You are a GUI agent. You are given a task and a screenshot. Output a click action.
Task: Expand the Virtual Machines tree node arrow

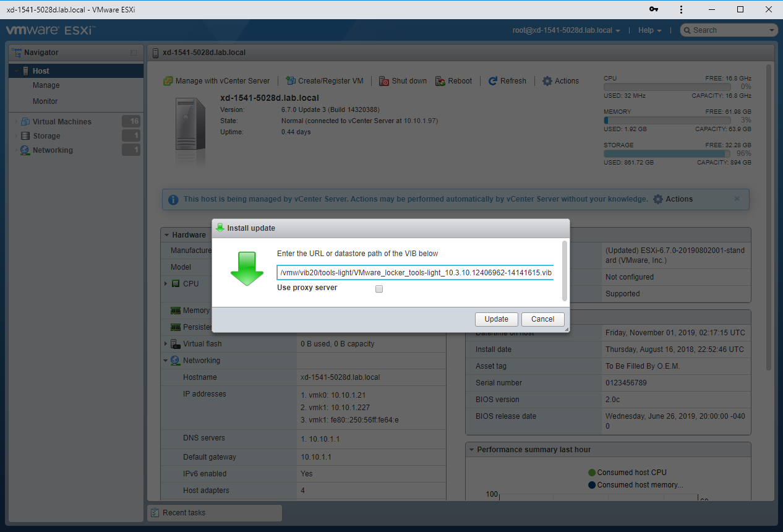point(16,122)
